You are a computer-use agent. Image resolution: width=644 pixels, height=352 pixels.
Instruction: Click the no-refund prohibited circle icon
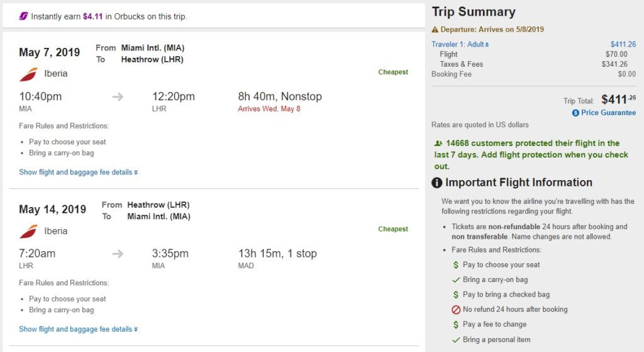[456, 310]
